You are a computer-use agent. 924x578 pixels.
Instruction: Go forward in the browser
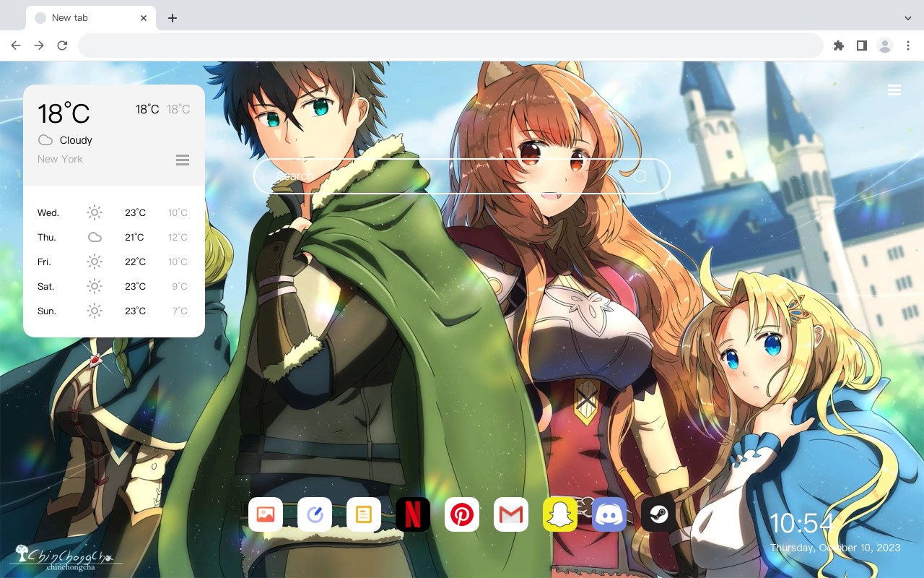click(x=39, y=46)
